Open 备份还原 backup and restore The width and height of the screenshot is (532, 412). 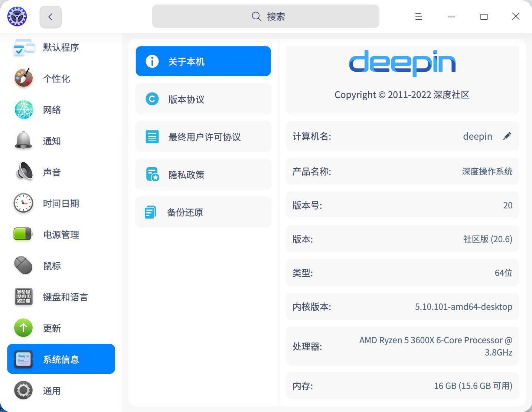point(203,212)
